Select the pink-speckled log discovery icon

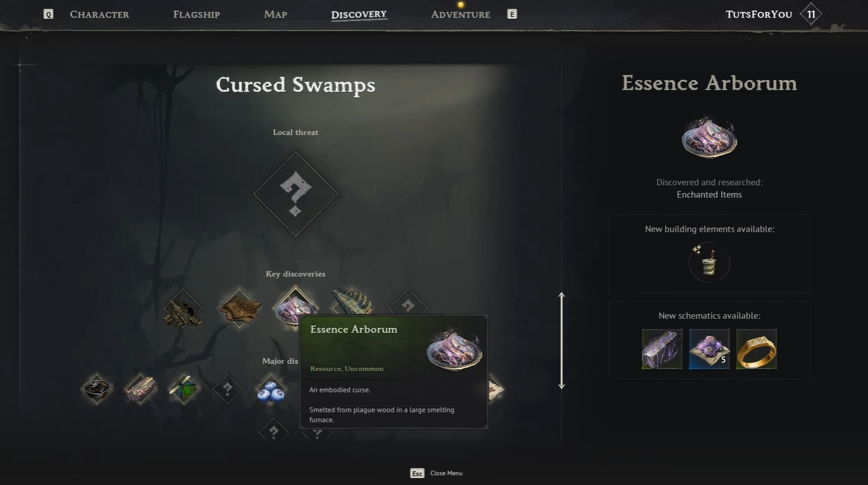click(x=140, y=390)
